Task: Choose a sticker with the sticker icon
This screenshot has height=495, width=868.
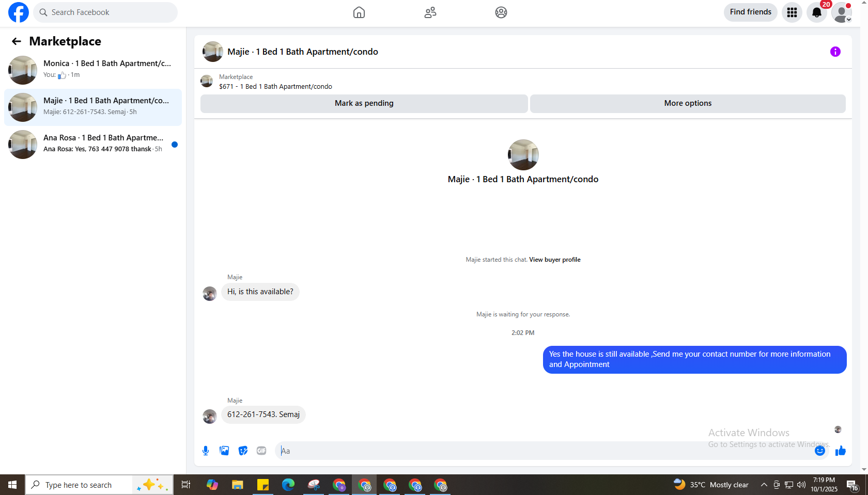Action: (243, 451)
